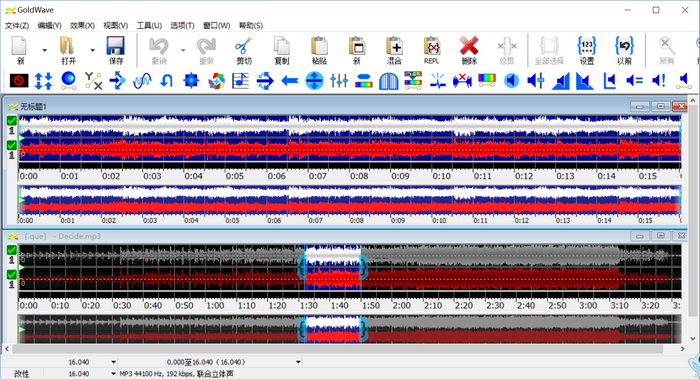Click the vertical scrollbar down arrow at right

(x=693, y=339)
